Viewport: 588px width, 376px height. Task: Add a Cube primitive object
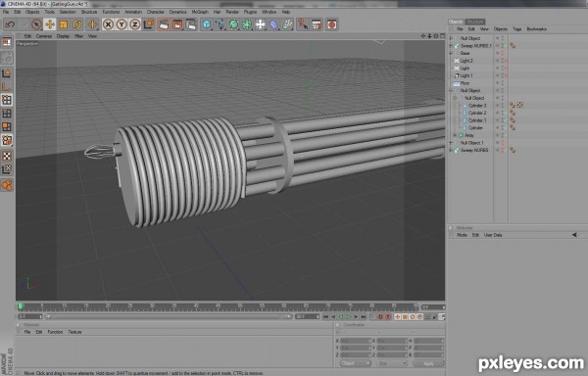pos(207,24)
